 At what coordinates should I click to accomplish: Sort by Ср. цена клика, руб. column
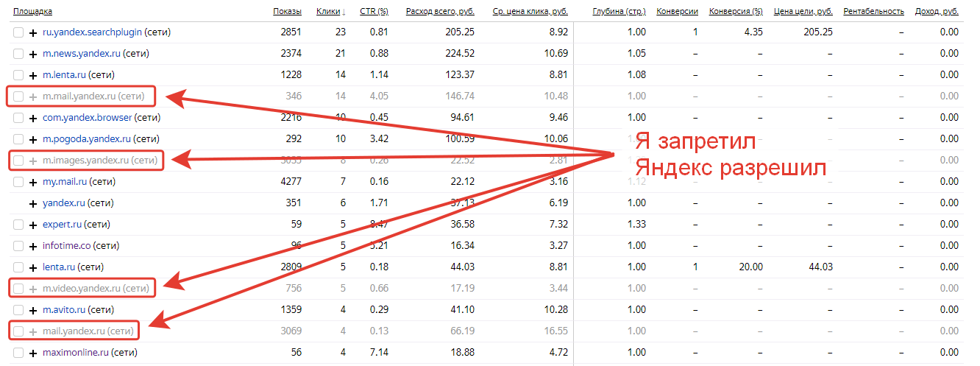tap(530, 11)
